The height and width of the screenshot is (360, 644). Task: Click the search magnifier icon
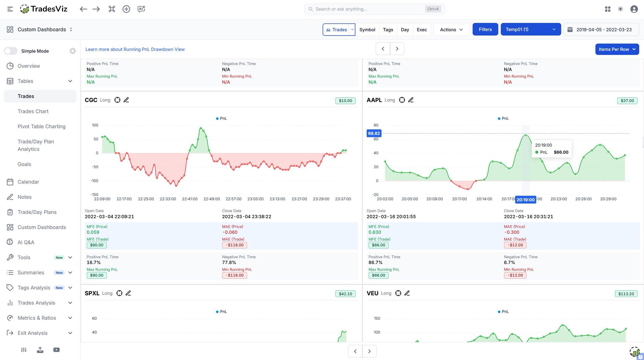(x=311, y=9)
